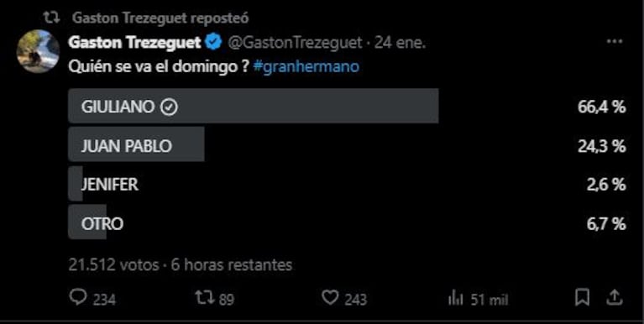
Task: Open Gaston Trezeguet profile avatar
Action: [38, 52]
